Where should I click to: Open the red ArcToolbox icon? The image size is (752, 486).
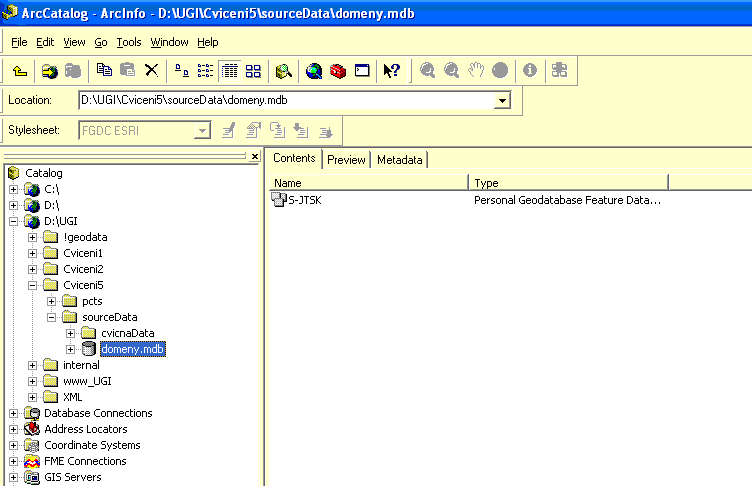338,71
